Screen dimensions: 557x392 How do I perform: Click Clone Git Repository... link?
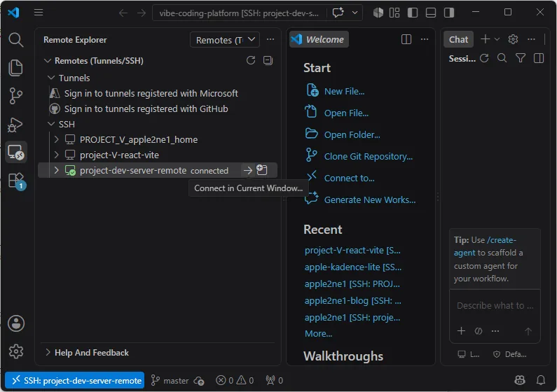368,156
